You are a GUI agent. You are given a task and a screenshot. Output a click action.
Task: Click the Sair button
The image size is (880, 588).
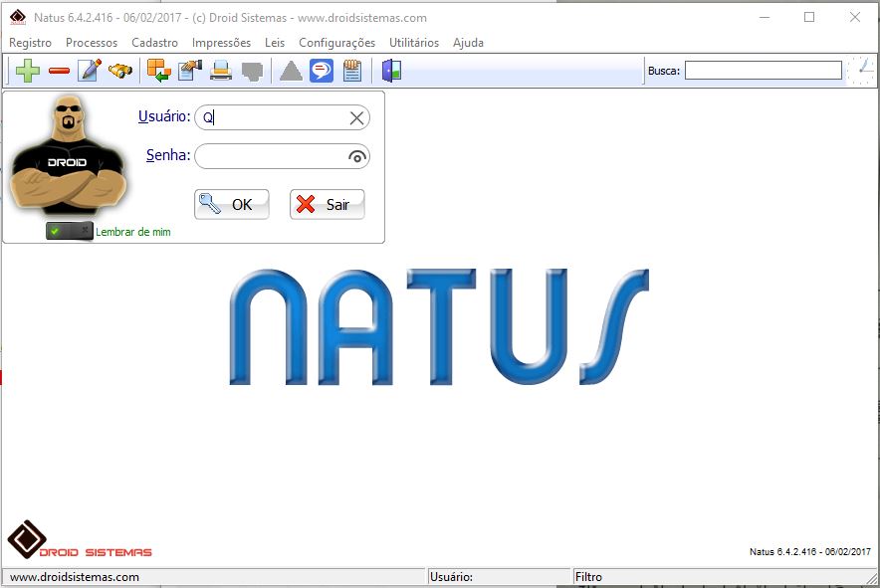point(328,204)
